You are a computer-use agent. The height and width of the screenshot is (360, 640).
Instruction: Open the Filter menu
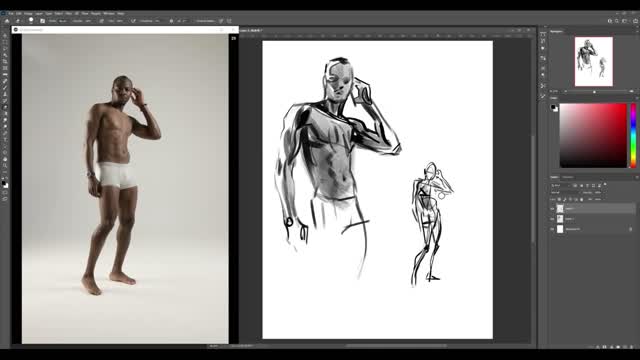click(69, 13)
